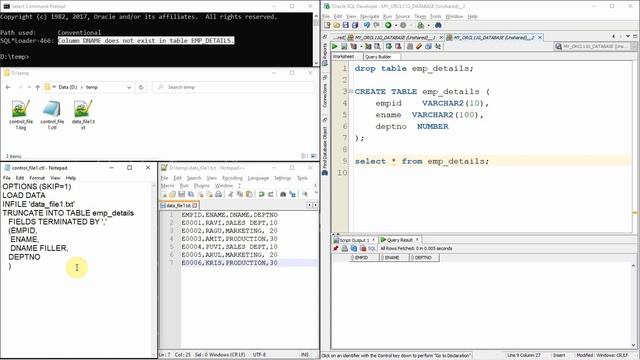Click line 'E0003,AMIT,PRODUCTION,30' in Notepad++
640x360 pixels.
point(229,238)
